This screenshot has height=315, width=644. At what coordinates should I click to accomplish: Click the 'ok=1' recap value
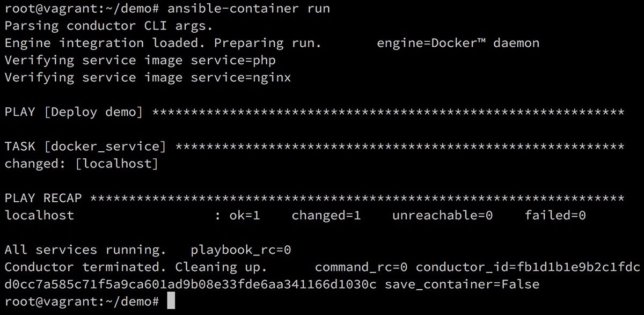[245, 215]
